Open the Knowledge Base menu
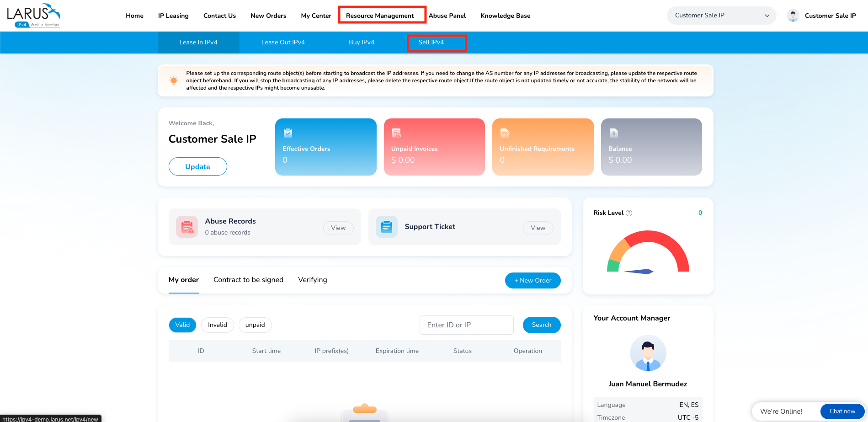This screenshot has width=868, height=422. point(506,16)
